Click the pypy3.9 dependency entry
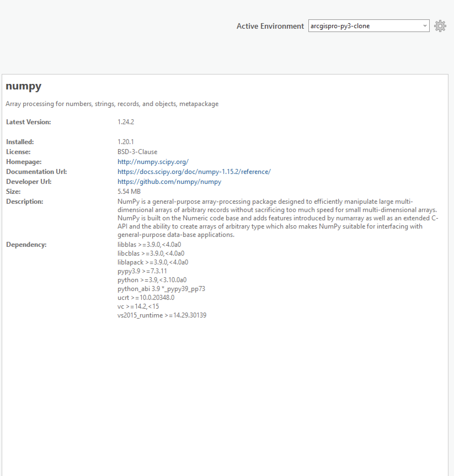This screenshot has height=476, width=454. (x=142, y=271)
